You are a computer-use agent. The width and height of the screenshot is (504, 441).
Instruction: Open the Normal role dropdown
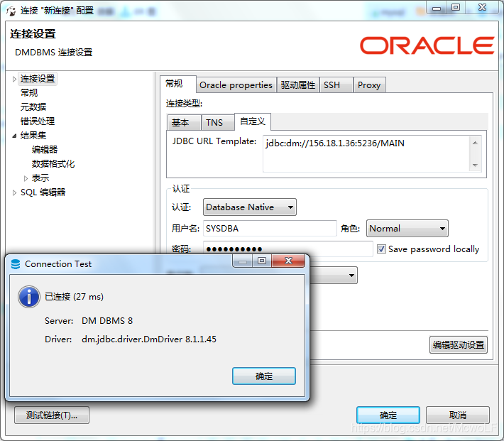tap(407, 229)
